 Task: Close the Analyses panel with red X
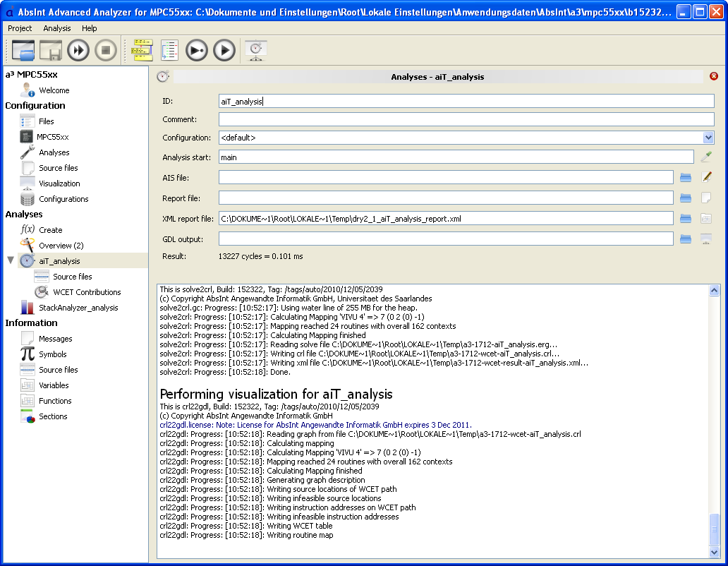[714, 76]
